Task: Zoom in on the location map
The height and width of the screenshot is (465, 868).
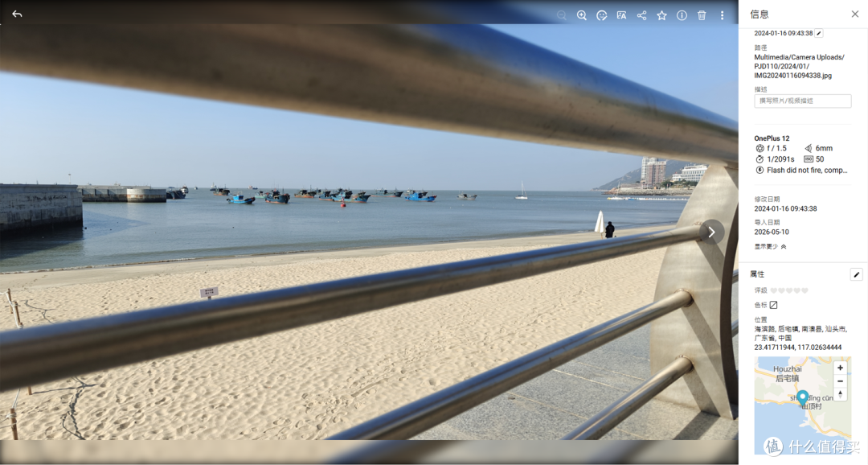Action: click(840, 368)
